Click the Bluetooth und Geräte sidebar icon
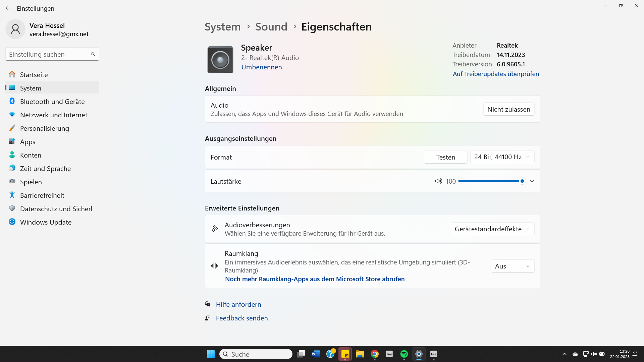Image resolution: width=644 pixels, height=362 pixels. (12, 101)
